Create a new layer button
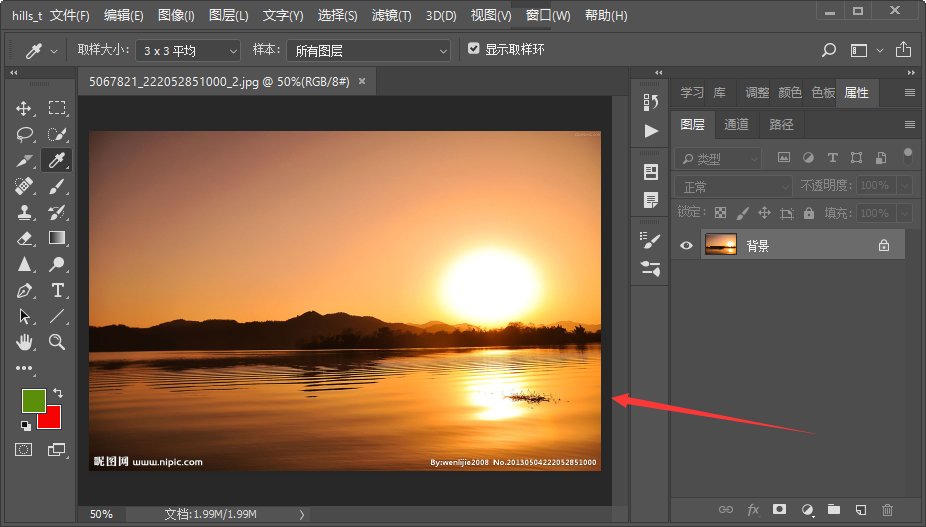Viewport: 926px width, 527px height. coord(860,509)
